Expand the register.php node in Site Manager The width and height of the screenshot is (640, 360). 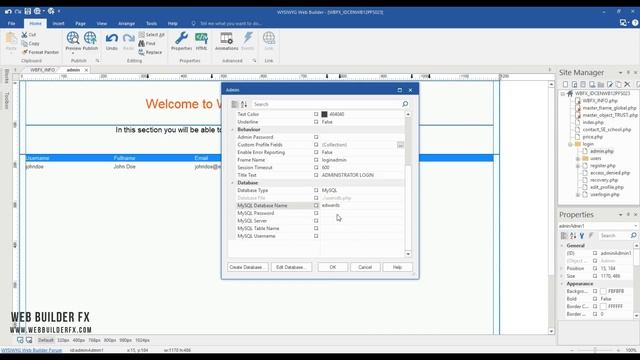(578, 166)
